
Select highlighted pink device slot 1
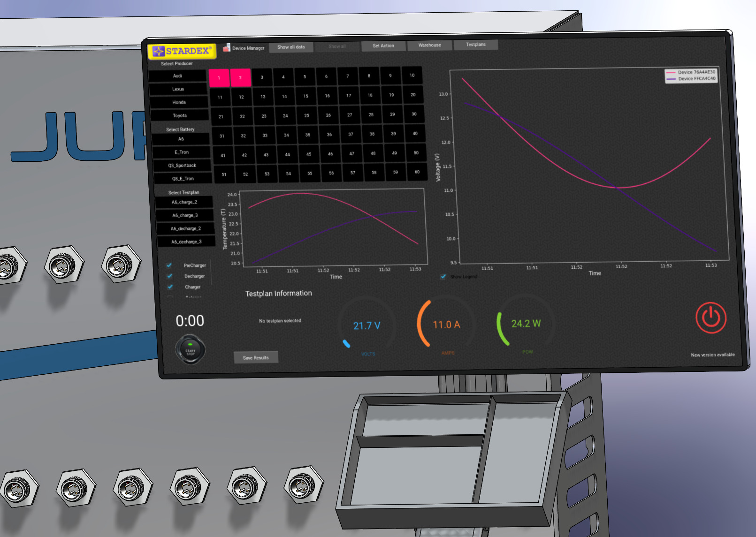[219, 78]
